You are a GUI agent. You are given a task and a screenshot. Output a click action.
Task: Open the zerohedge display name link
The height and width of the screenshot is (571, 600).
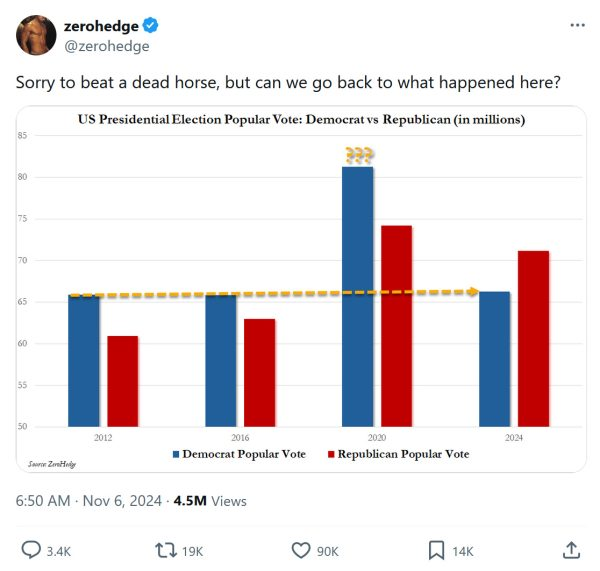click(102, 26)
